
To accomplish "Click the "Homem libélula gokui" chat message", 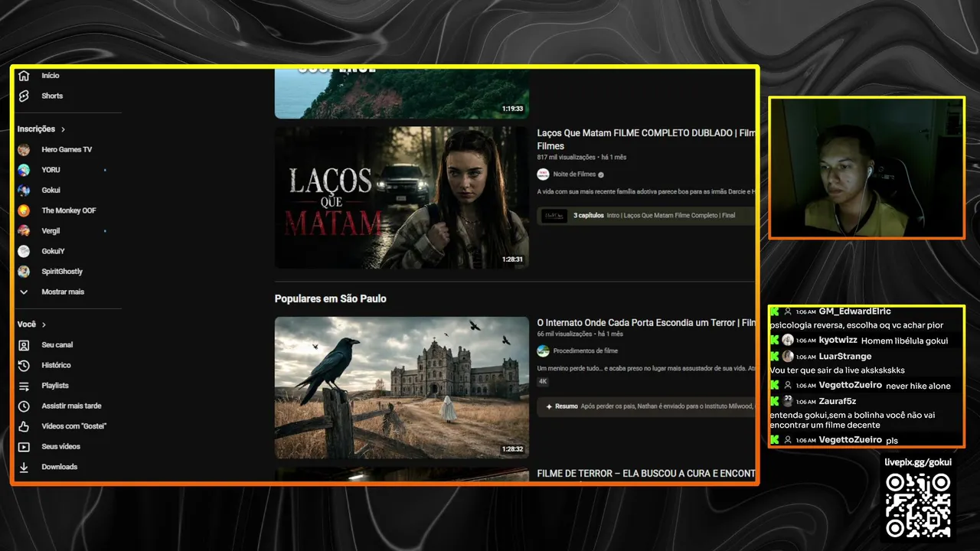I will [x=905, y=341].
